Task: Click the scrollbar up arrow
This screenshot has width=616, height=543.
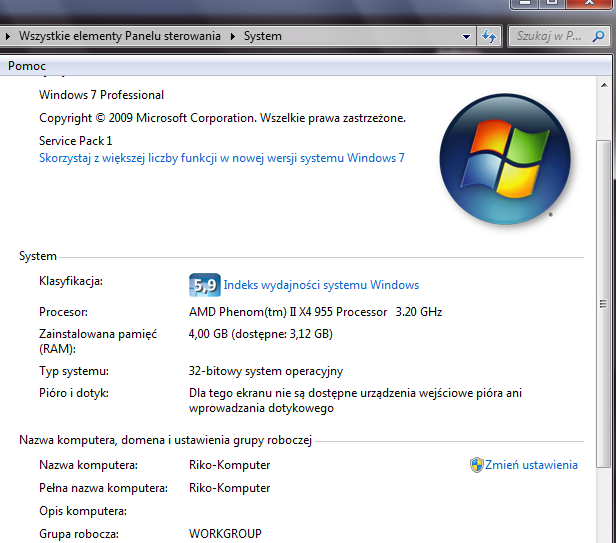Action: tap(604, 85)
